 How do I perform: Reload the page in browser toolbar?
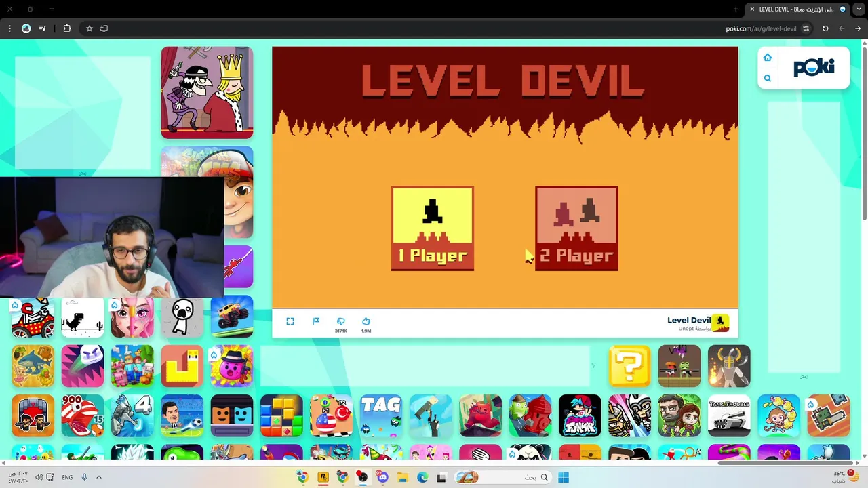[x=825, y=28]
